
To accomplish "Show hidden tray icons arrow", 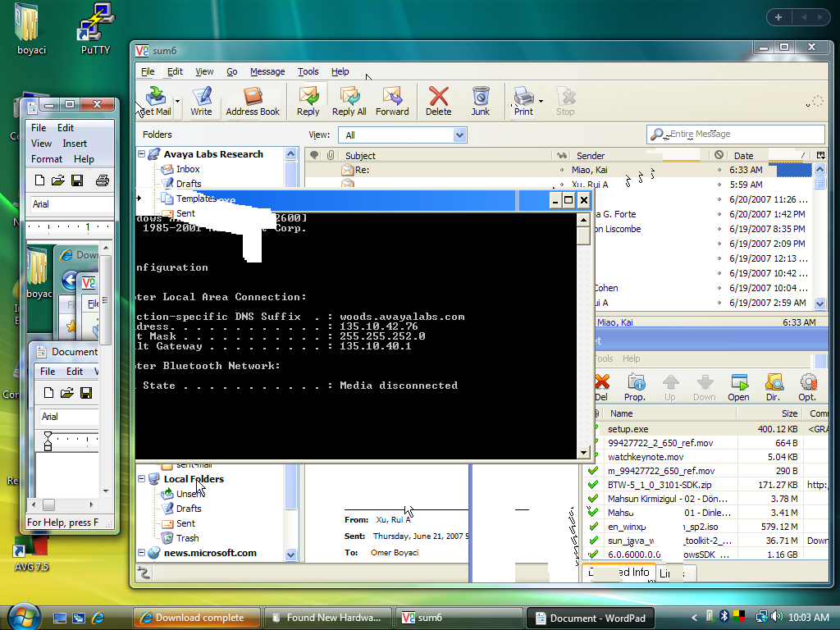I will pyautogui.click(x=694, y=617).
